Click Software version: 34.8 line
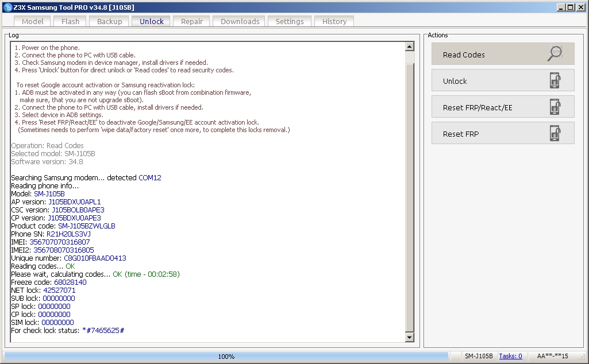This screenshot has width=589, height=364. point(47,162)
